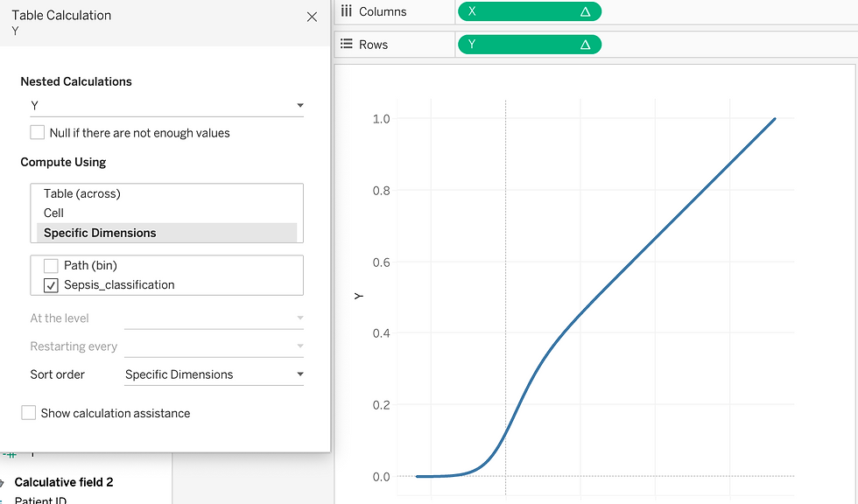Screen dimensions: 858x504
Task: Close the Table Calculation dialog
Action: pos(312,17)
